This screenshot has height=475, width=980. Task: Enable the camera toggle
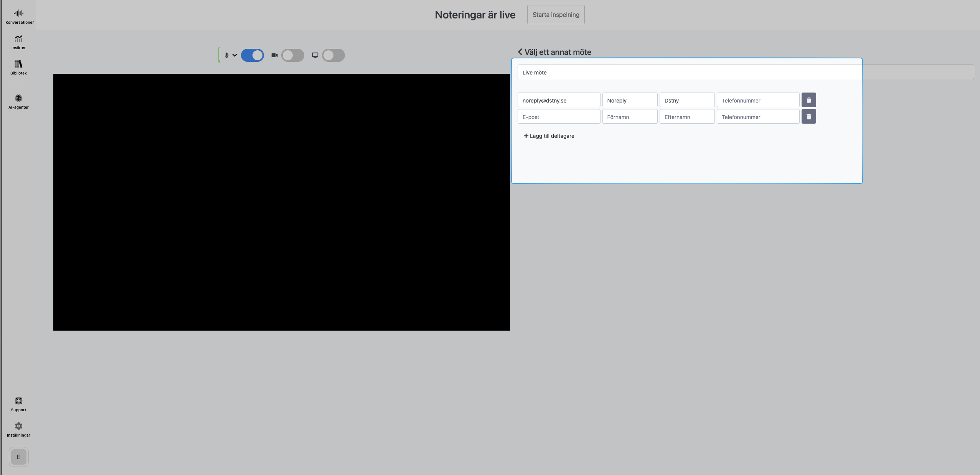(293, 55)
